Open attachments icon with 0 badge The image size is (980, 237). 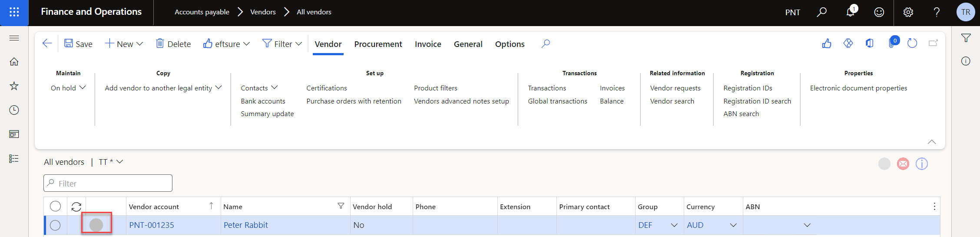pyautogui.click(x=893, y=43)
